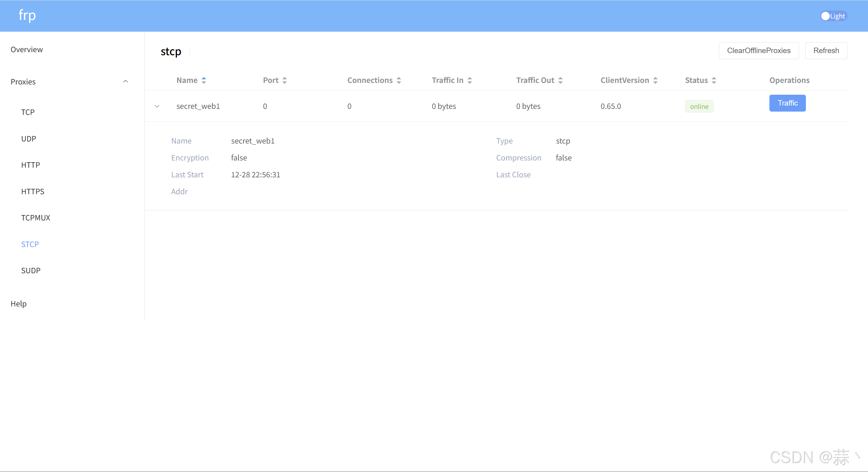Open the Overview page
This screenshot has width=868, height=472.
[27, 49]
